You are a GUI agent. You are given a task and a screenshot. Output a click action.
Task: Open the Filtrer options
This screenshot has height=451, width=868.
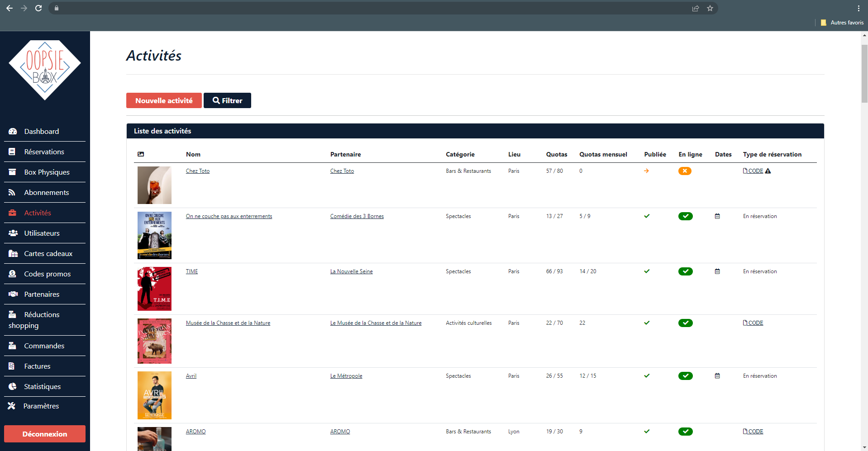[x=227, y=100]
